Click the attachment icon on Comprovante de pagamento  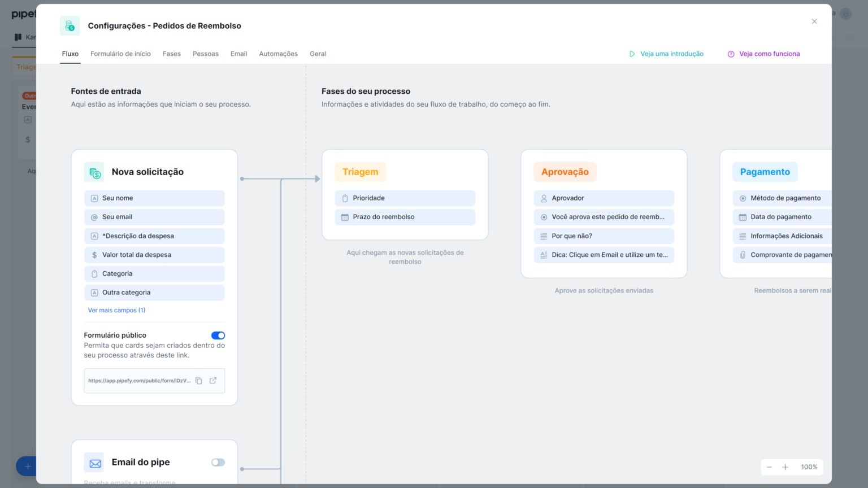pyautogui.click(x=742, y=255)
